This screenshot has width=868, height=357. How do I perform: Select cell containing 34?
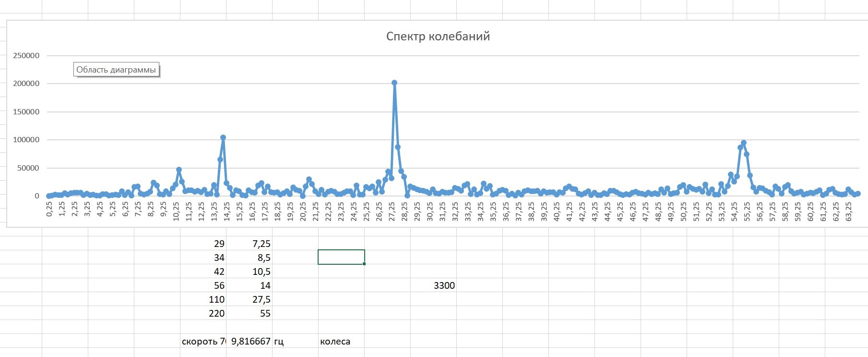(x=203, y=258)
